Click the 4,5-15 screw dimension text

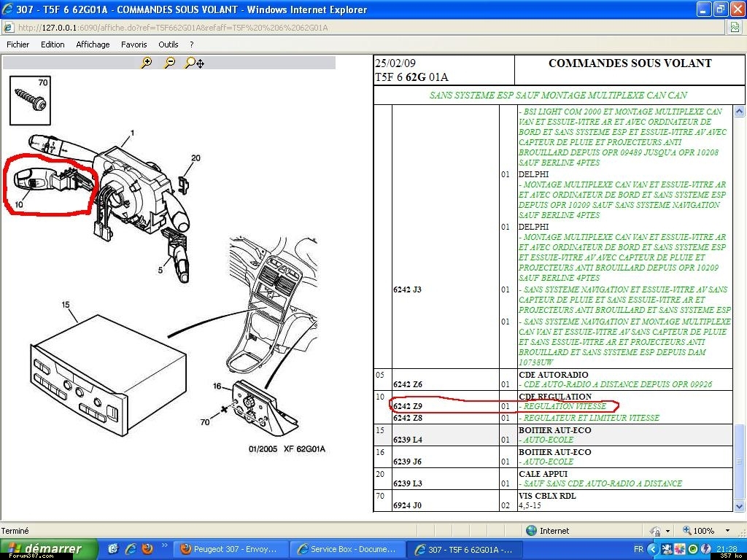[530, 505]
